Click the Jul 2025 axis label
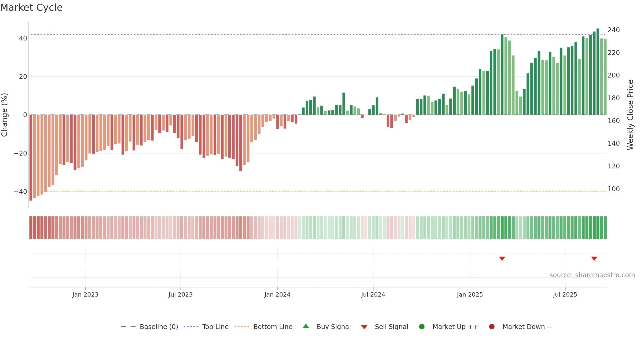 tap(565, 294)
